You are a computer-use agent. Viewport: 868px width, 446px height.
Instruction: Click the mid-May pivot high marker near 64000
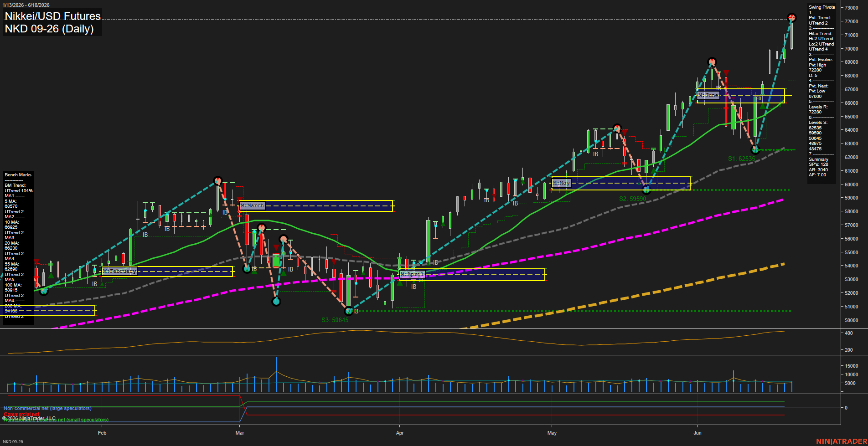[617, 128]
